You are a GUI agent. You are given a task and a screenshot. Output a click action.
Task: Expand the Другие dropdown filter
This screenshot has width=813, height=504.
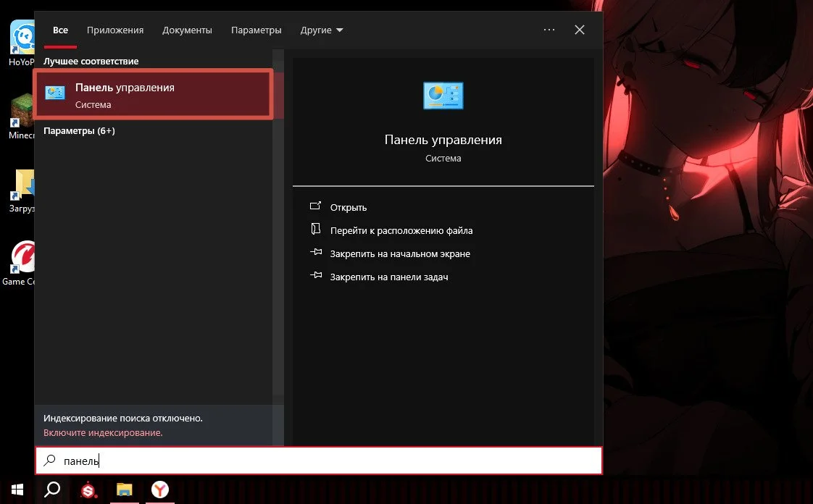point(322,30)
